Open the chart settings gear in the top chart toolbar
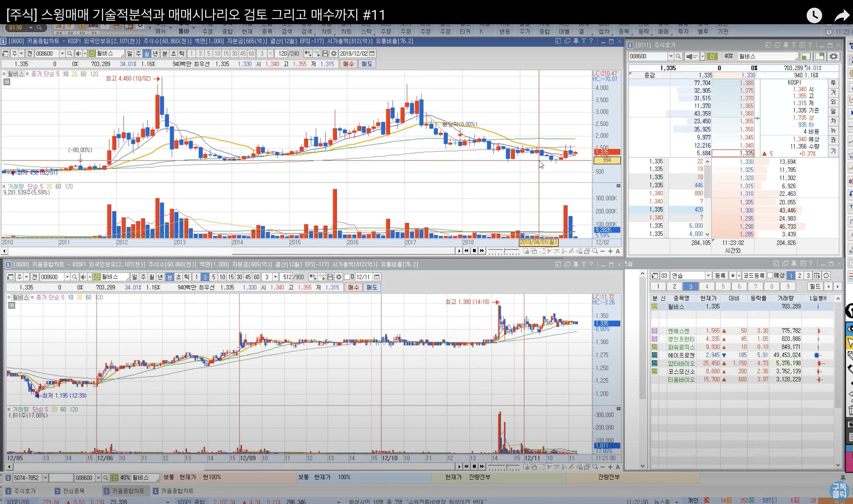 pyautogui.click(x=334, y=54)
